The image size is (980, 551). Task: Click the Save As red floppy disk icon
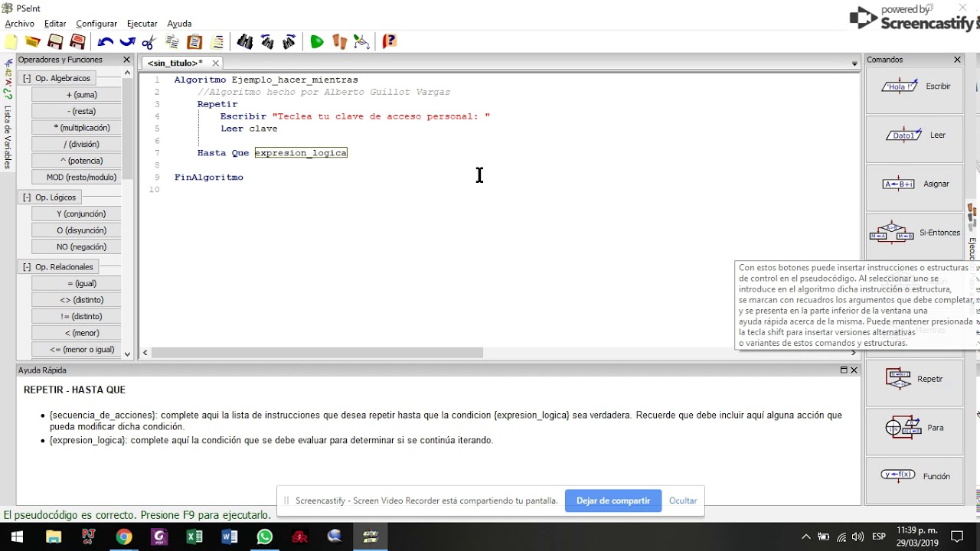[x=77, y=42]
